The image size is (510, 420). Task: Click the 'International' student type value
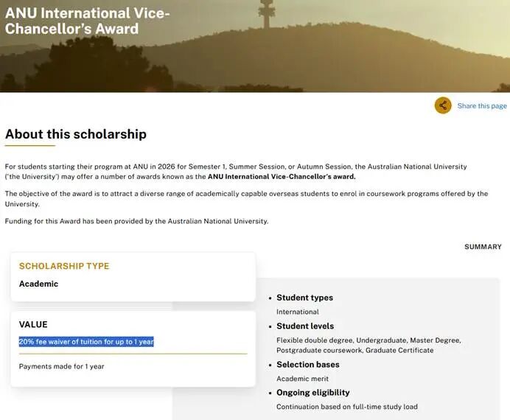point(298,312)
